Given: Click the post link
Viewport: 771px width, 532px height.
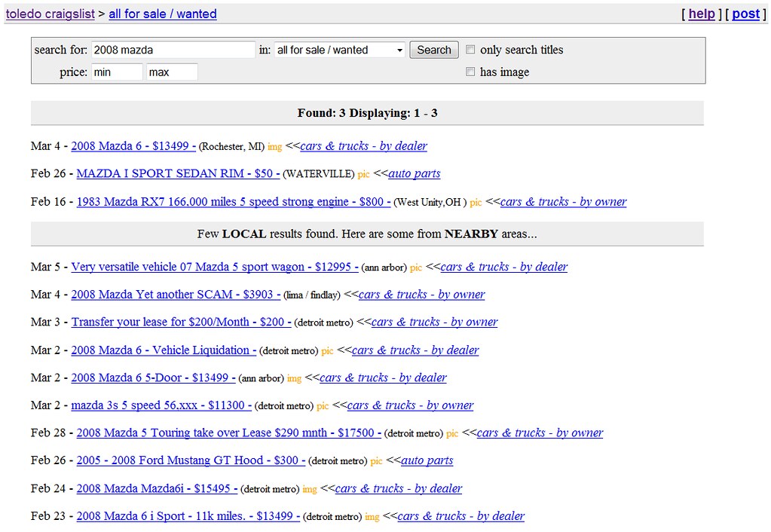Looking at the screenshot, I should [x=745, y=14].
